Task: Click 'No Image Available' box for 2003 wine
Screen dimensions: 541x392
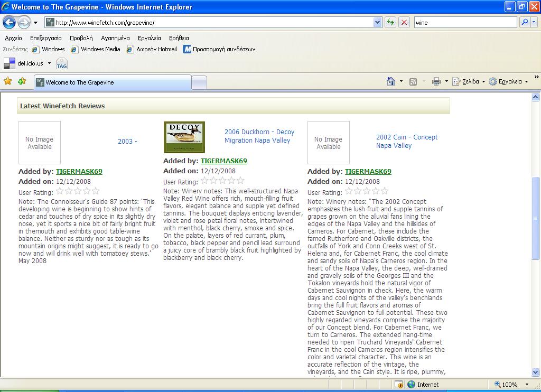Action: [39, 143]
